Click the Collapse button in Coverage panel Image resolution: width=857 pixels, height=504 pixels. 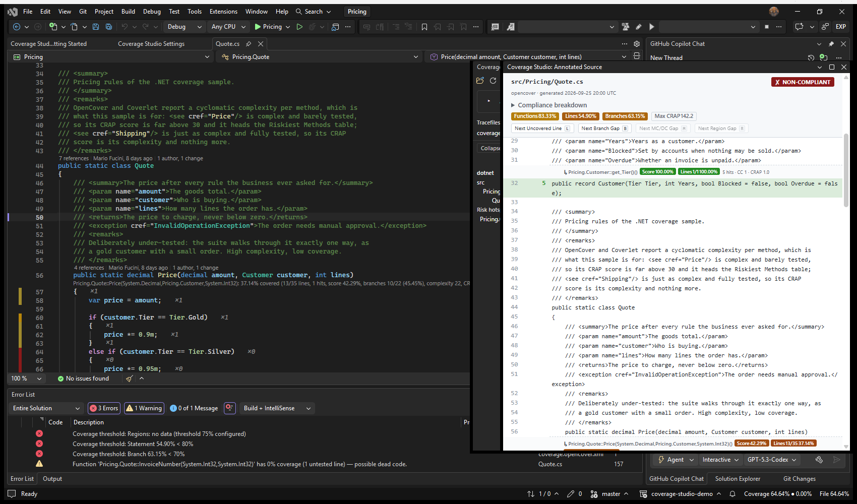(x=489, y=148)
